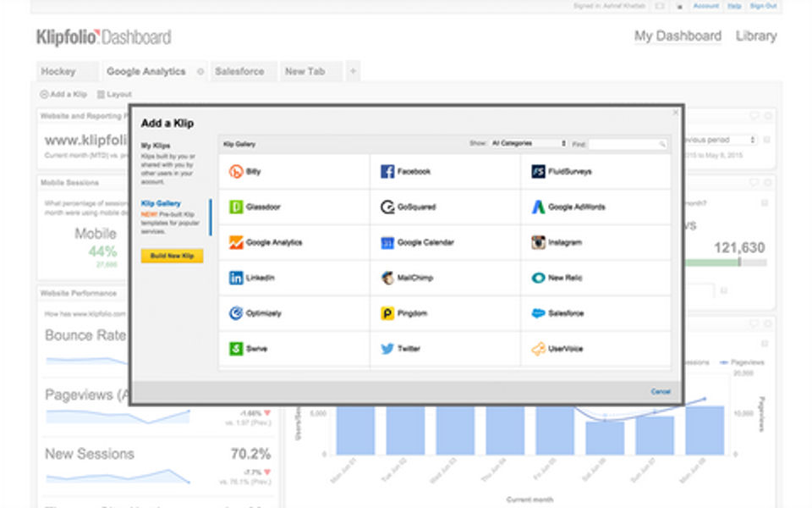Click the New Sessions sparkline chart

tap(118, 477)
